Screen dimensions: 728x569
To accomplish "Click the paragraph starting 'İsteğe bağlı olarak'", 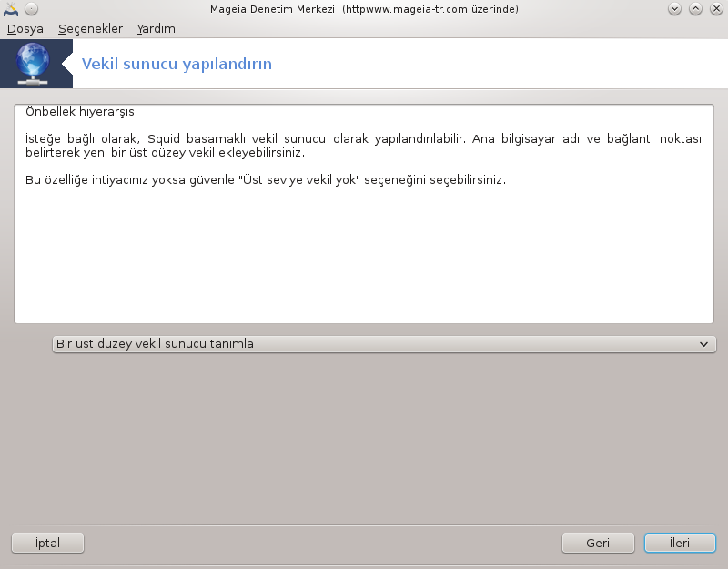I will pyautogui.click(x=363, y=146).
